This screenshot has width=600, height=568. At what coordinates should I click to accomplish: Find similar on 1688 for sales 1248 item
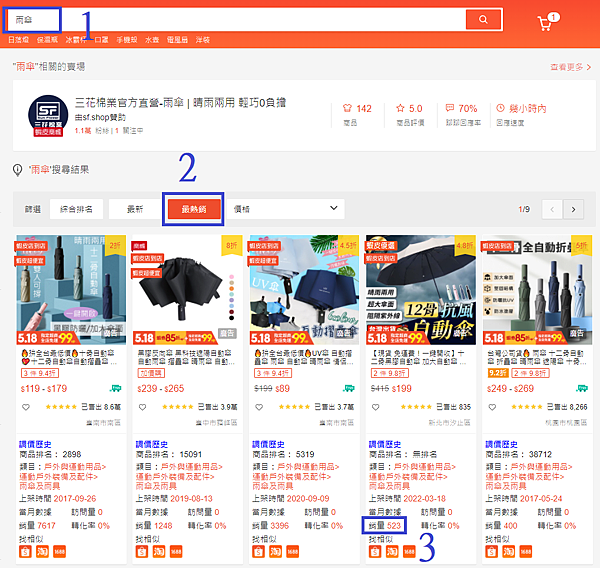click(x=176, y=552)
